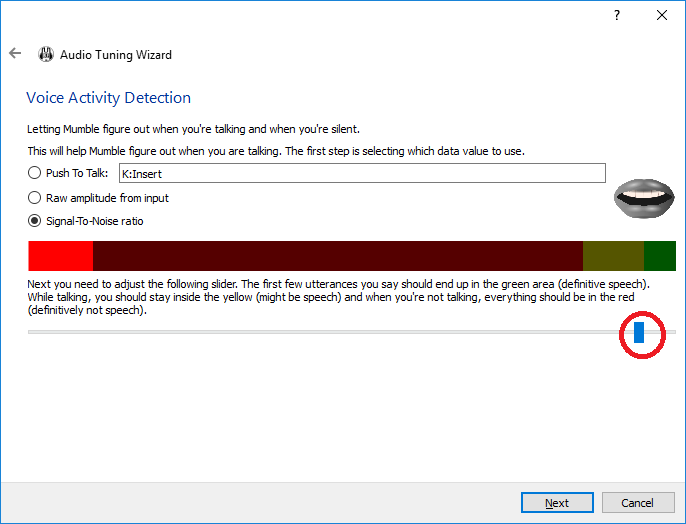Select Raw amplitude from input option
The width and height of the screenshot is (686, 524).
click(x=35, y=198)
